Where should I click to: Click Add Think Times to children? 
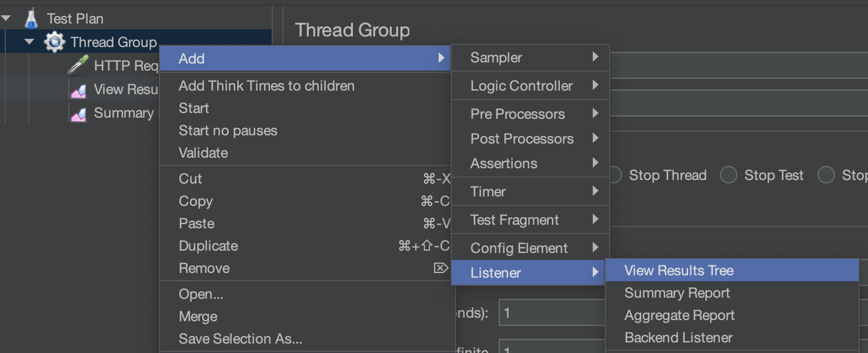pos(266,86)
